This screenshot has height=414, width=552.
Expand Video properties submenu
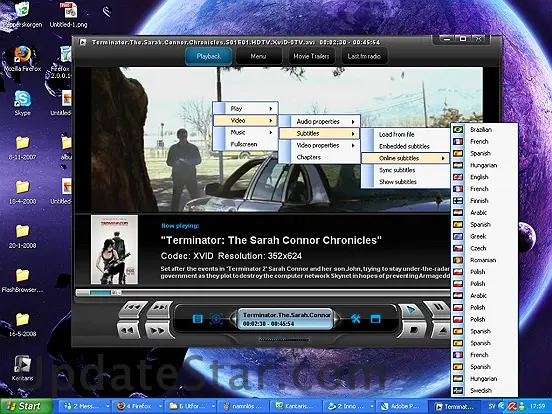320,145
